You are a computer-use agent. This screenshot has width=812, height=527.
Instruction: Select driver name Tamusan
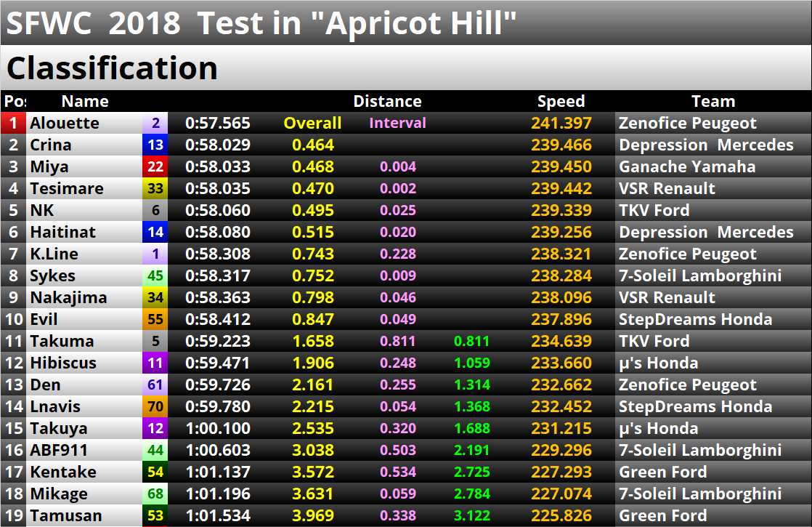(66, 515)
